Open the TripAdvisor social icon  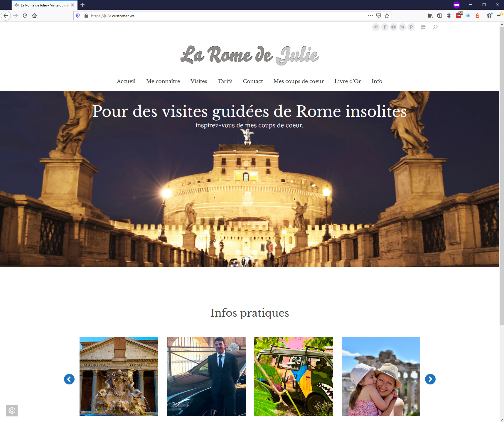[x=376, y=27]
